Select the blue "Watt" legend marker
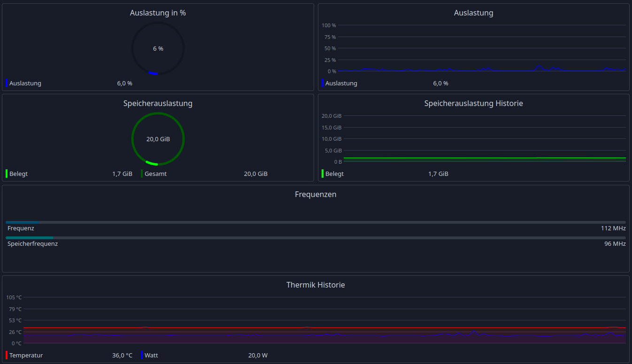The height and width of the screenshot is (364, 632). pos(142,355)
